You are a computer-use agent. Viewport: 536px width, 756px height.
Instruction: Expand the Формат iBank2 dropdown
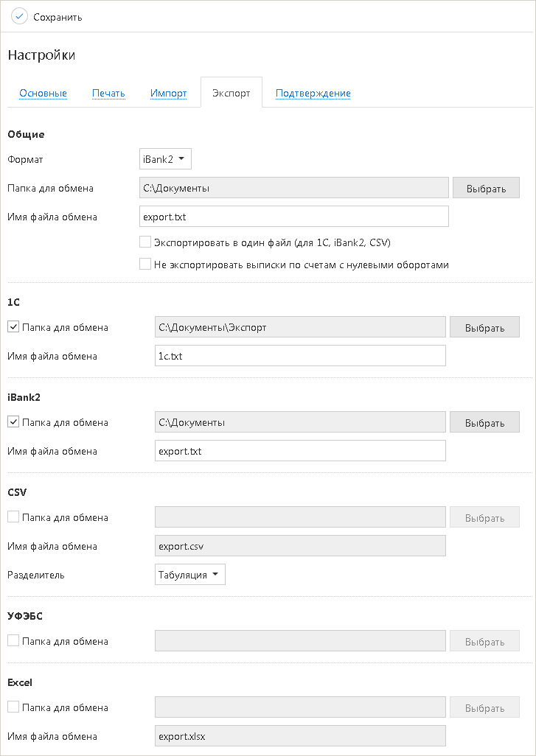[x=165, y=158]
